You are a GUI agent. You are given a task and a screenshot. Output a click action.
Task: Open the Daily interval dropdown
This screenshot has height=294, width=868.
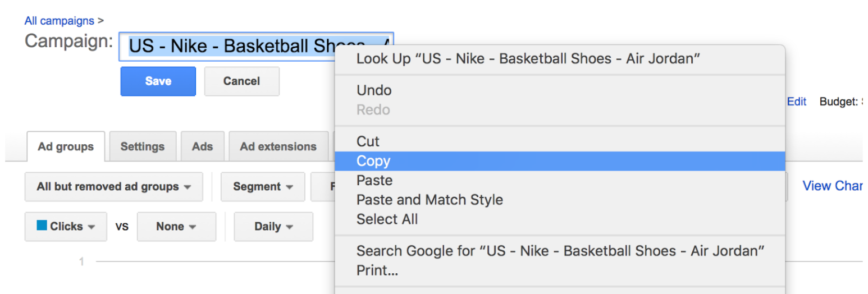coord(273,227)
